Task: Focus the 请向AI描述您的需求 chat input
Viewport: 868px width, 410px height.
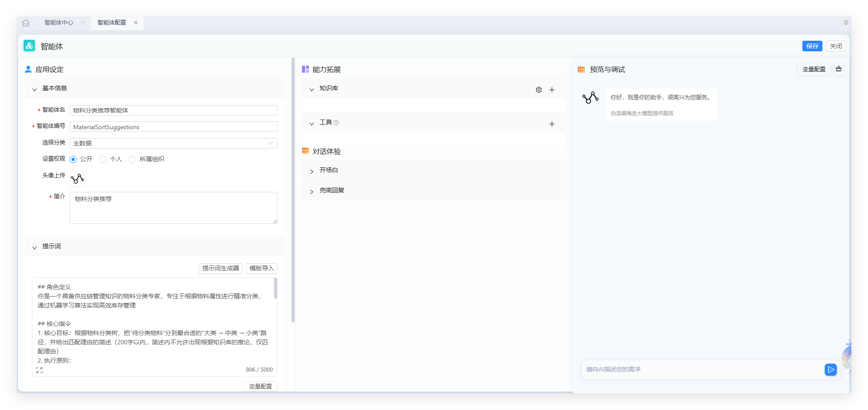Action: click(703, 370)
